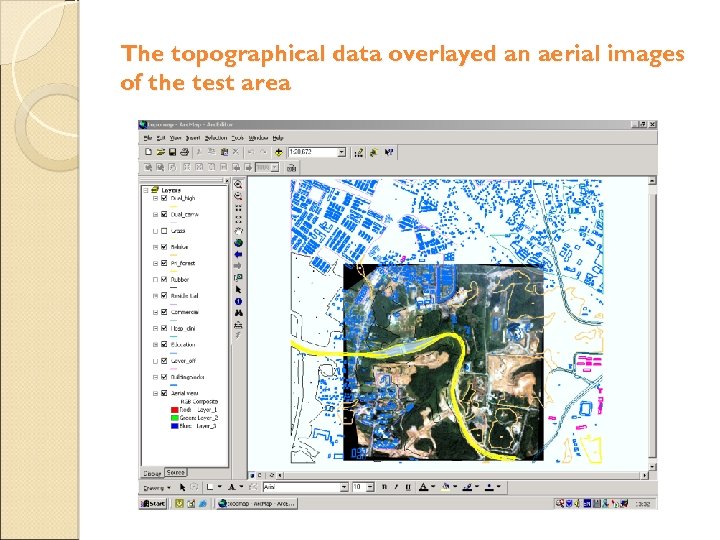720x540 pixels.
Task: Switch to the Display tab
Action: point(152,473)
